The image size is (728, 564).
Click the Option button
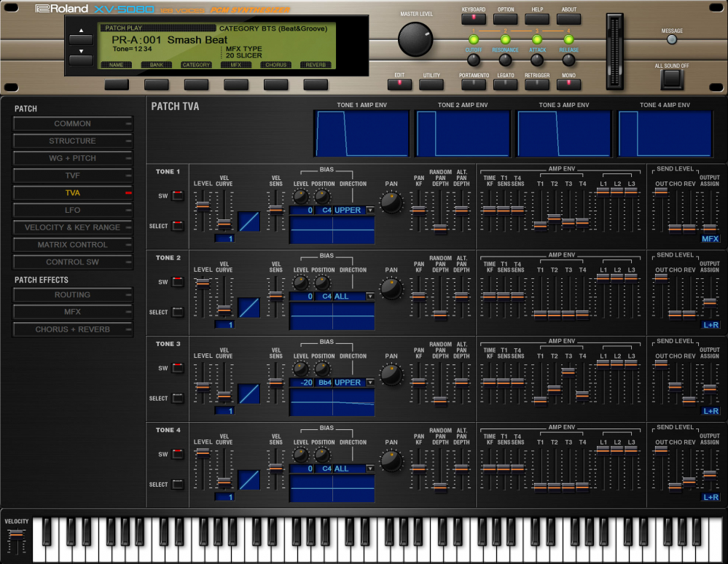505,18
